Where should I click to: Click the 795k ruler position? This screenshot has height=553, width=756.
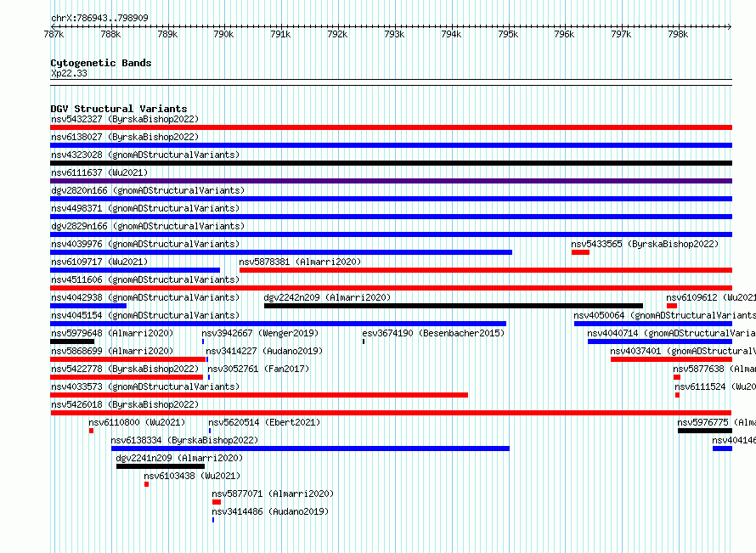coord(508,34)
